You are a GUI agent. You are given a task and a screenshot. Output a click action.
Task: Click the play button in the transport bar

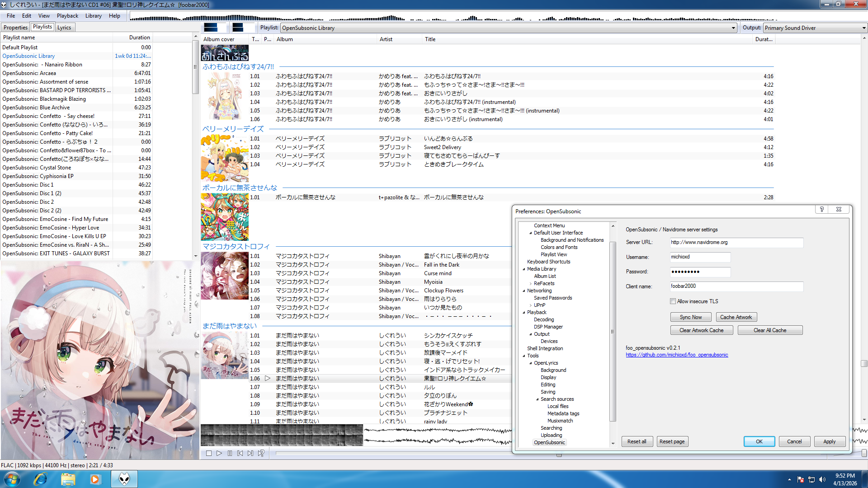tap(219, 453)
